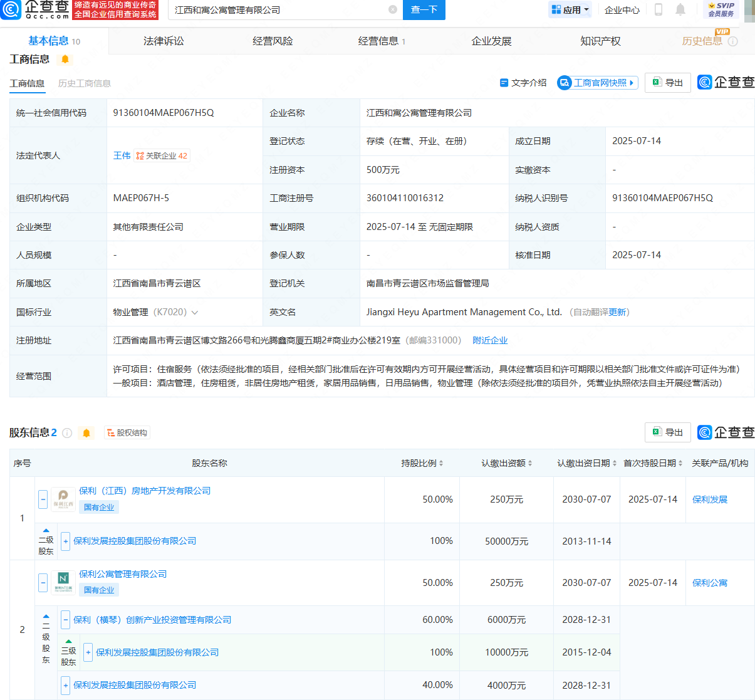This screenshot has height=700, width=755.
Task: Clear the search box with the X icon
Action: click(393, 9)
